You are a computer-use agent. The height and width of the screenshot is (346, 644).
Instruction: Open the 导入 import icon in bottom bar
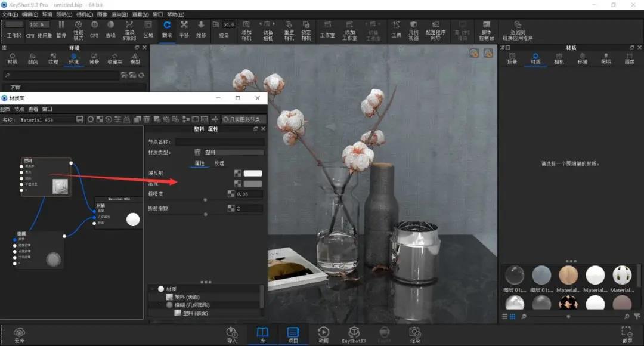click(x=231, y=335)
